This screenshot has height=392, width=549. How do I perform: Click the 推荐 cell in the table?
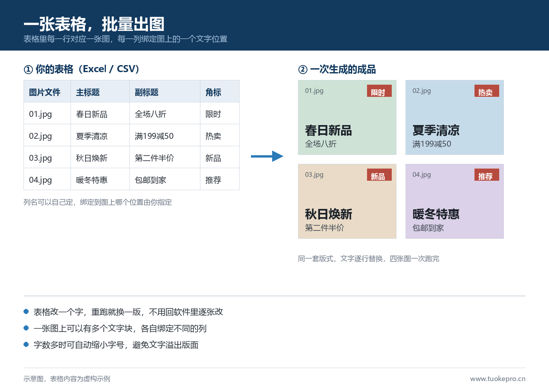click(220, 179)
